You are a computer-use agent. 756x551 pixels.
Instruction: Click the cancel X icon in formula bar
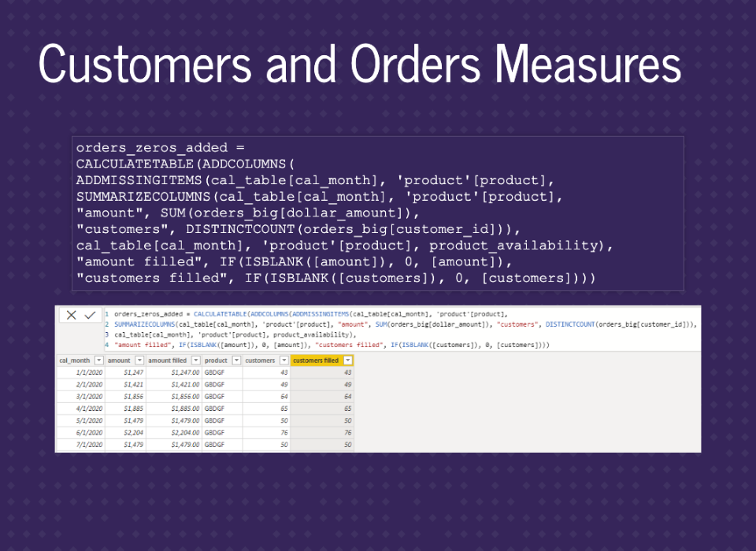(71, 315)
